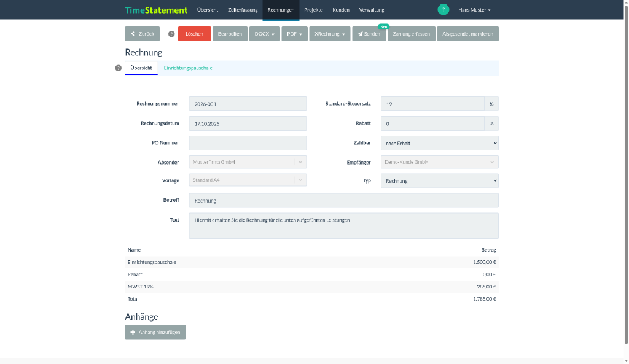This screenshot has width=629, height=364.
Task: Expand the XRechnung dropdown
Action: [x=330, y=34]
